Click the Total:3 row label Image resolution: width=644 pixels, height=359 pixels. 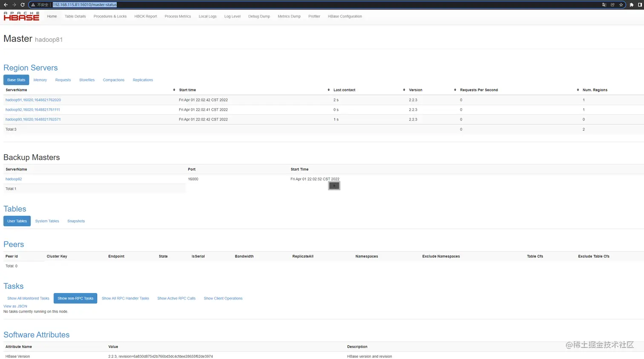pyautogui.click(x=11, y=129)
